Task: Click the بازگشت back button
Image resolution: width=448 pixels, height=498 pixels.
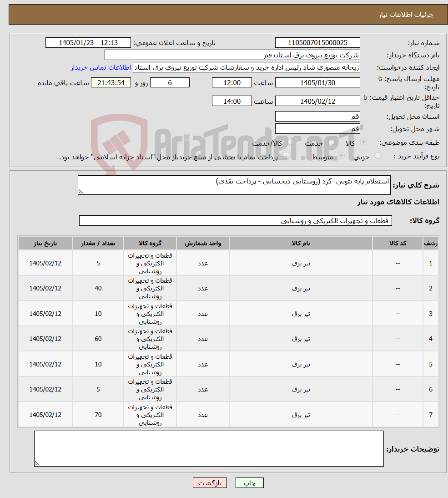Action: [210, 483]
